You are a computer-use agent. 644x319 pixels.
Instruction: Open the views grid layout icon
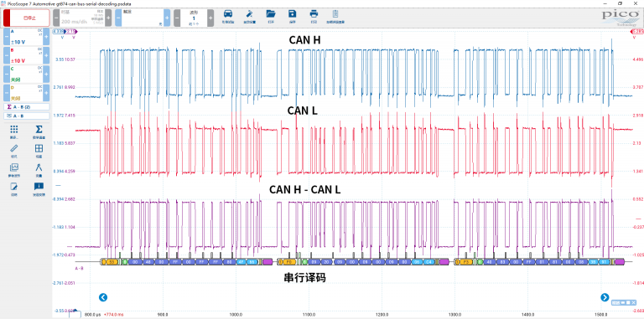tap(39, 150)
